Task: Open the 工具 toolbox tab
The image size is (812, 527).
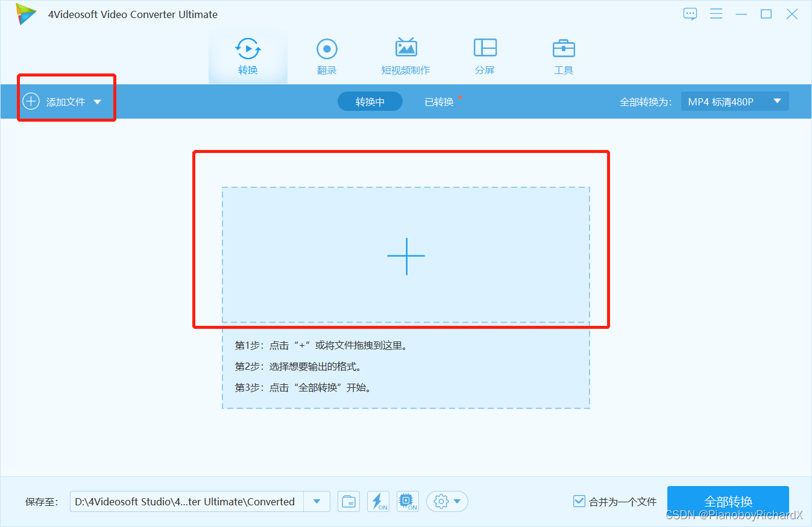Action: (x=564, y=57)
